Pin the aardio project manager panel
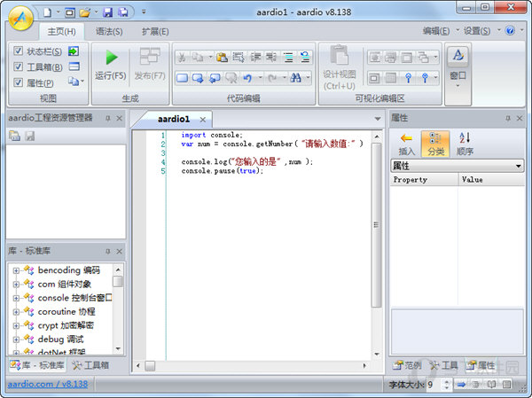532x398 pixels. pos(108,119)
